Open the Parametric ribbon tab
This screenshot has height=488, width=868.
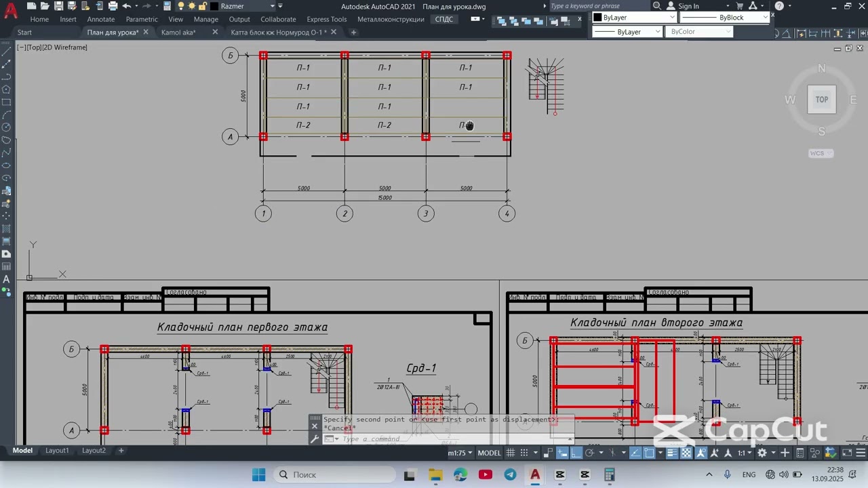click(x=142, y=19)
